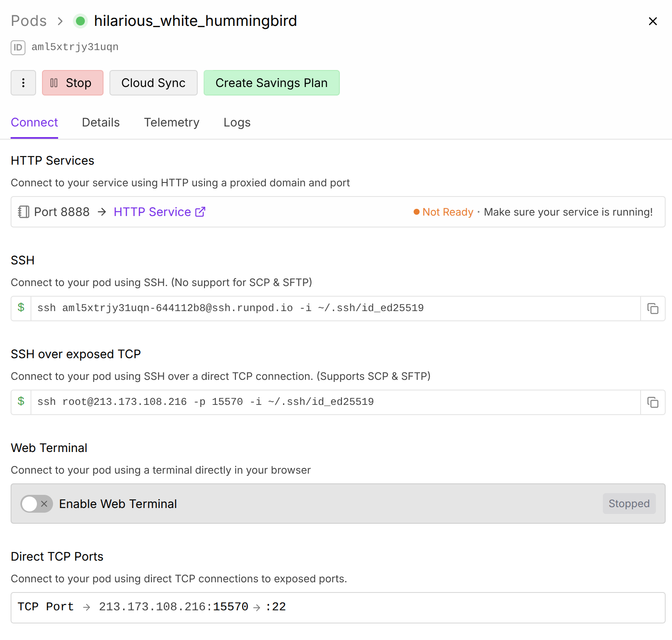
Task: View the Logs tab
Action: coord(237,123)
